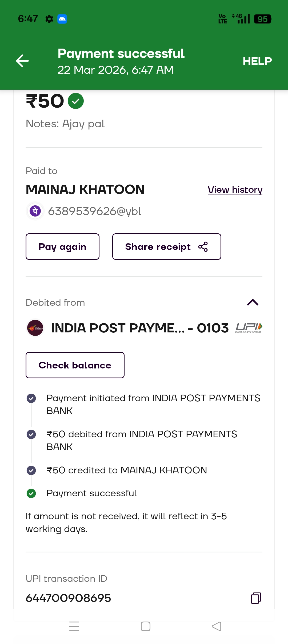Tap the green success checkmark beside ₹50
The image size is (288, 644).
(x=76, y=101)
